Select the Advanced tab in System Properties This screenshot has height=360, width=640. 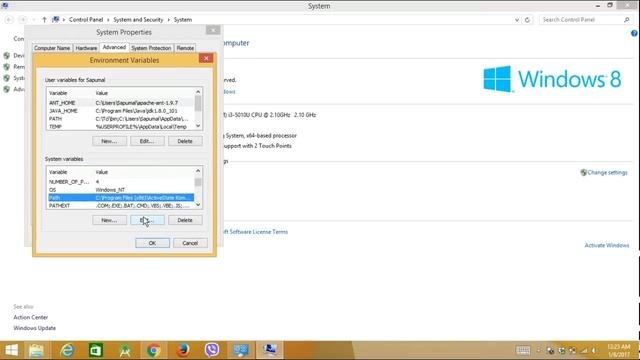point(114,47)
